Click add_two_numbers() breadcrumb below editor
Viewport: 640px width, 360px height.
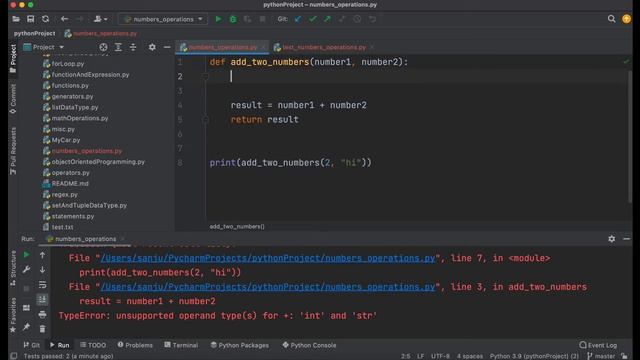click(237, 227)
